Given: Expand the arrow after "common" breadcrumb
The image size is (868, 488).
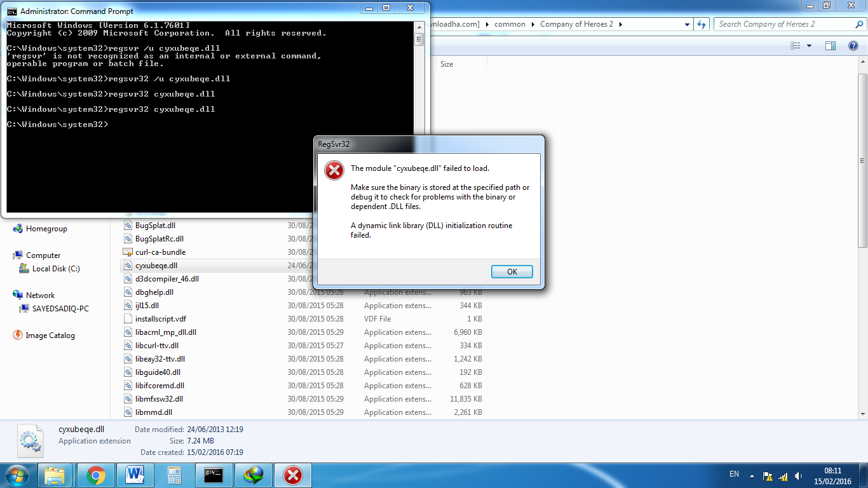Looking at the screenshot, I should (x=532, y=24).
